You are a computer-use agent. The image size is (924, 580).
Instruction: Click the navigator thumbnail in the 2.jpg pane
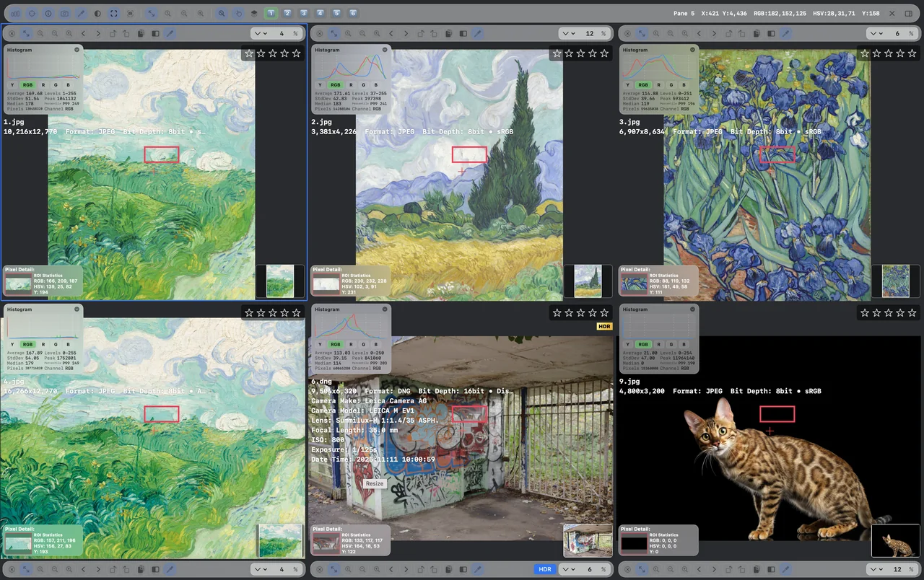coord(588,281)
